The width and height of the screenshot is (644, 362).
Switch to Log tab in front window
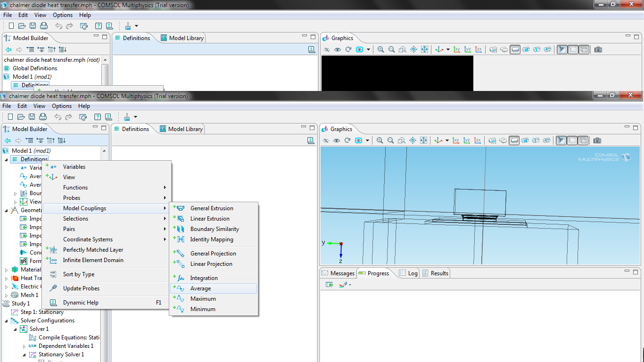[x=408, y=273]
